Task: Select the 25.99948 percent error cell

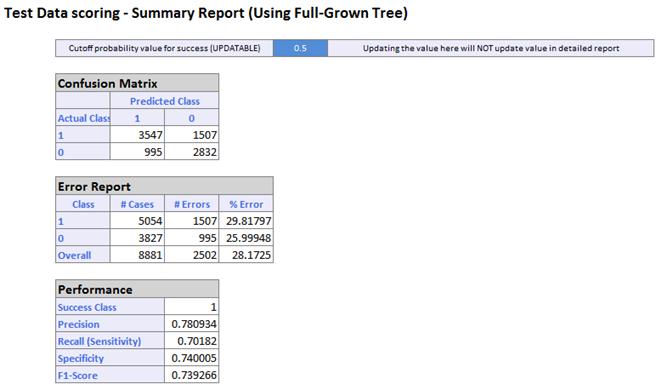Action: coord(246,238)
